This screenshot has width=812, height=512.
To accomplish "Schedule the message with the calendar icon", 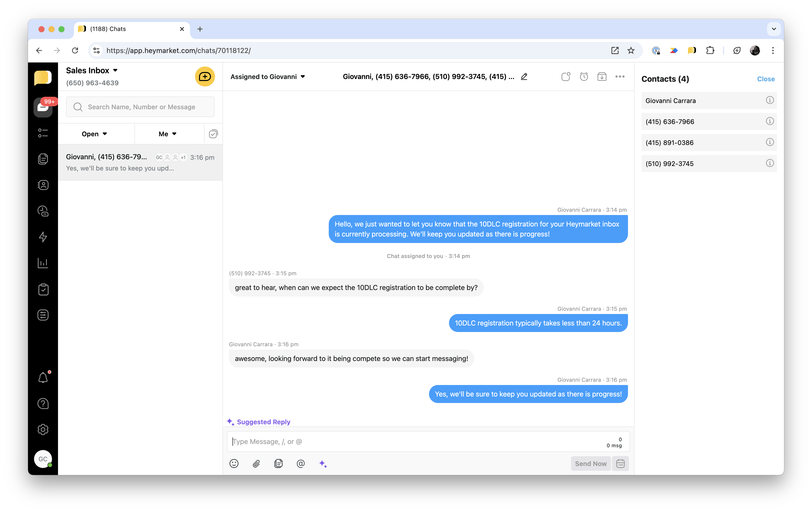I will click(620, 463).
